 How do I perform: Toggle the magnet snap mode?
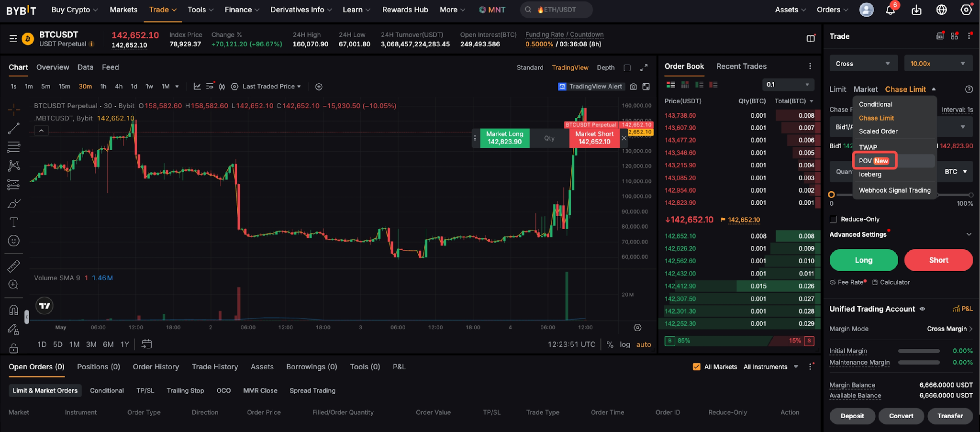pos(14,310)
